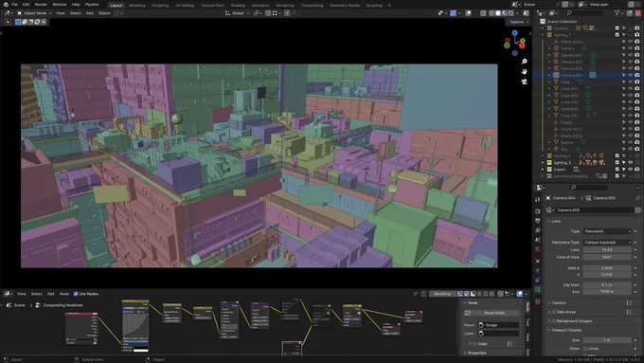The width and height of the screenshot is (644, 363).
Task: Open the Texture properties tab
Action: tap(538, 301)
